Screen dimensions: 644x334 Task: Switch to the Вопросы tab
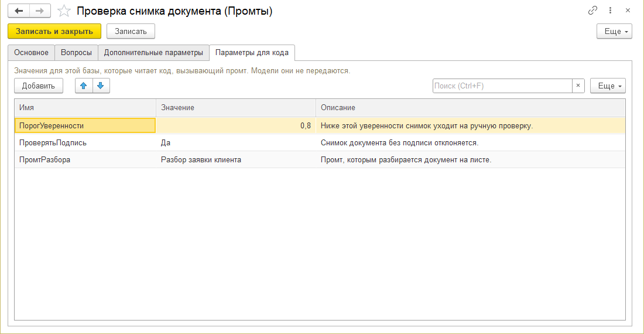76,53
